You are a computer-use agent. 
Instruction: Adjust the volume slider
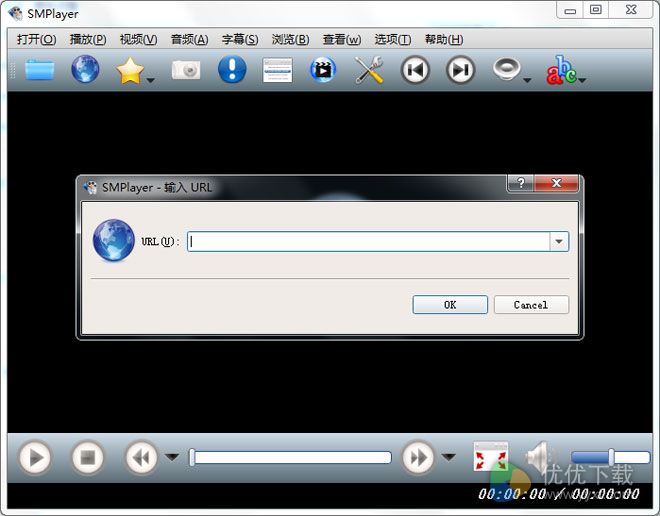(x=610, y=457)
